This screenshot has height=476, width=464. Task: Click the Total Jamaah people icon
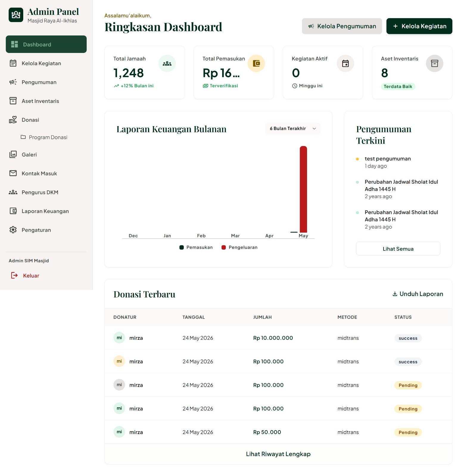[167, 63]
